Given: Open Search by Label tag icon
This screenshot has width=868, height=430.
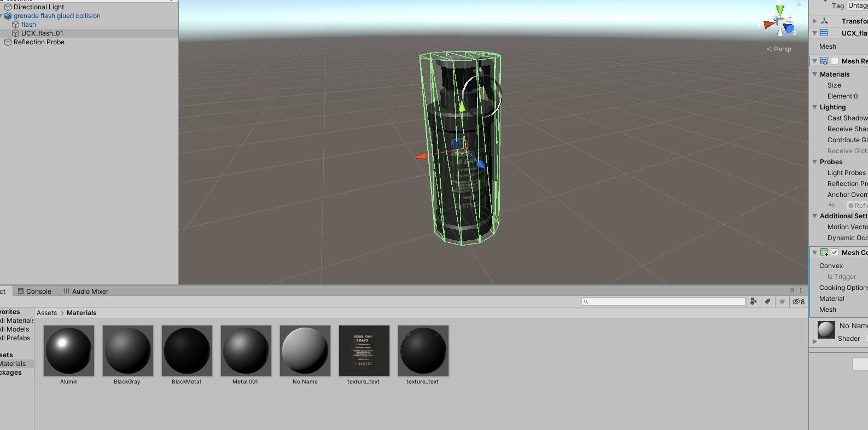Looking at the screenshot, I should tap(768, 301).
